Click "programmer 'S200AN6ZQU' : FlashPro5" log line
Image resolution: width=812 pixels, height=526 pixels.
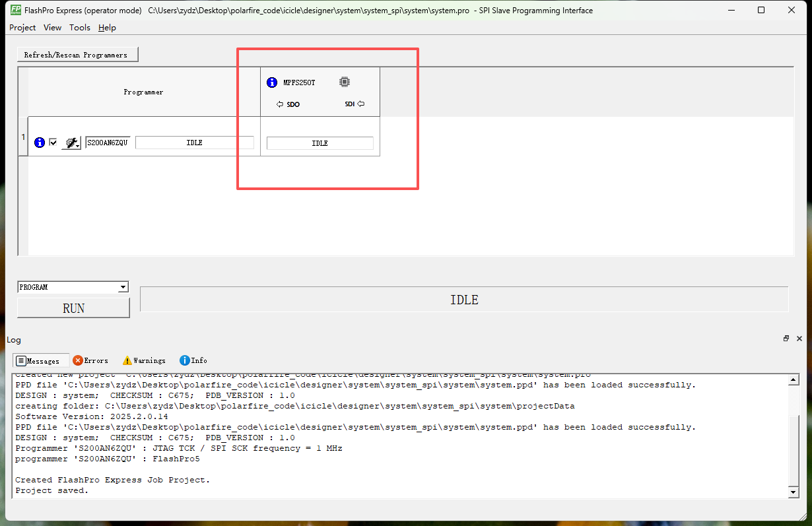point(108,459)
